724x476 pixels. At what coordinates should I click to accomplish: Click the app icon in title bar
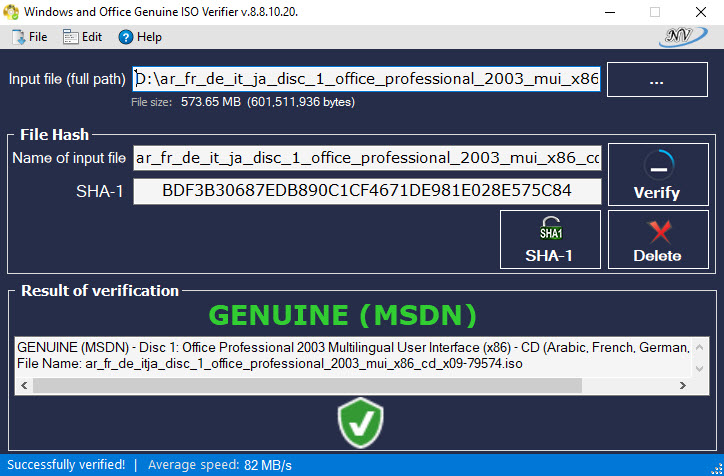(x=11, y=12)
